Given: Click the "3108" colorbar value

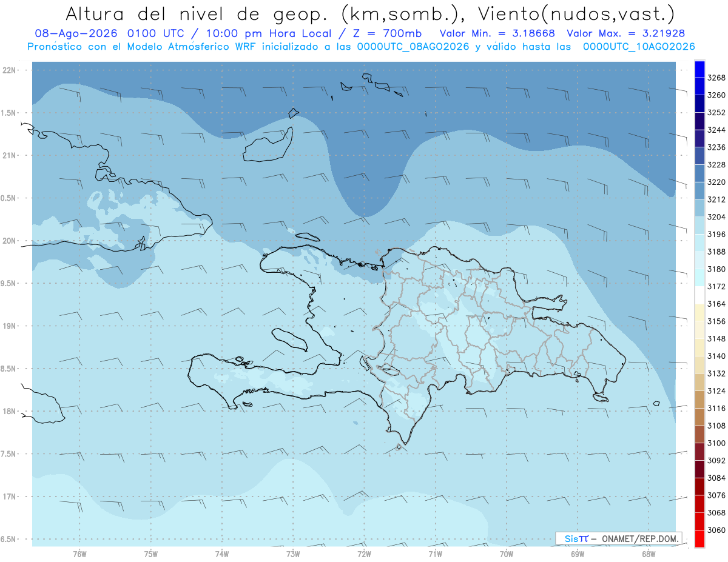Looking at the screenshot, I should [716, 426].
